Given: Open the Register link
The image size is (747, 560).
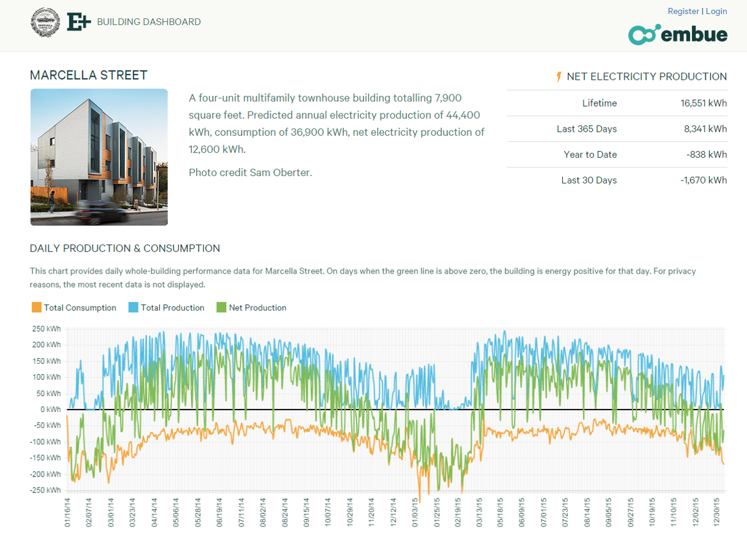Looking at the screenshot, I should click(x=683, y=11).
